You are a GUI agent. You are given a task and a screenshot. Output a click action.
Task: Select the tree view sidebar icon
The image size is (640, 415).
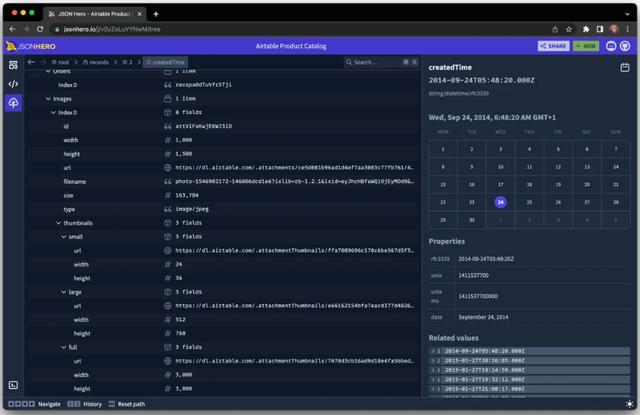pyautogui.click(x=13, y=103)
